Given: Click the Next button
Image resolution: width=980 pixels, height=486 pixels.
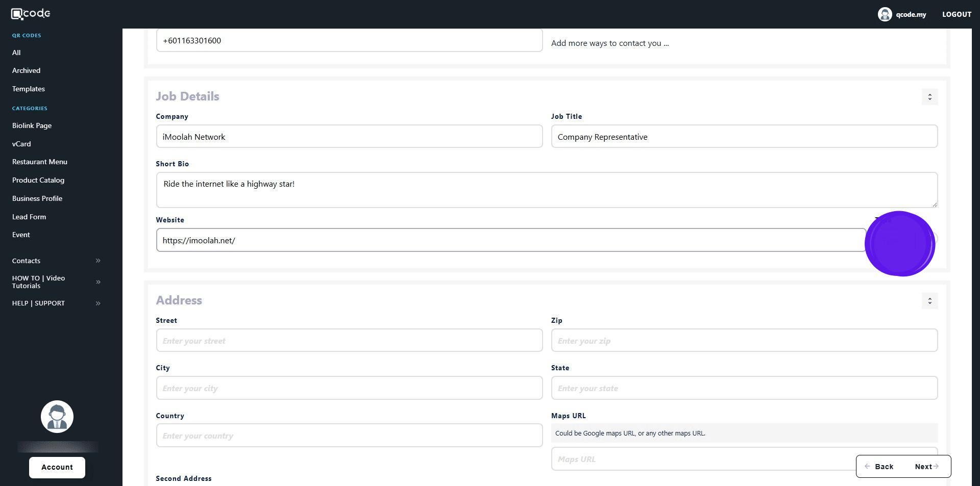Looking at the screenshot, I should (926, 467).
